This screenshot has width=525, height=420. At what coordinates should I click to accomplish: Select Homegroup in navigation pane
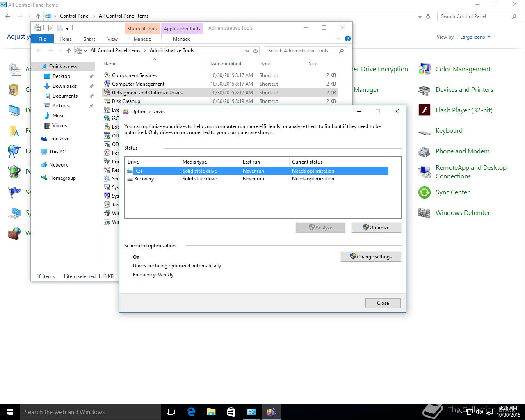pyautogui.click(x=62, y=178)
